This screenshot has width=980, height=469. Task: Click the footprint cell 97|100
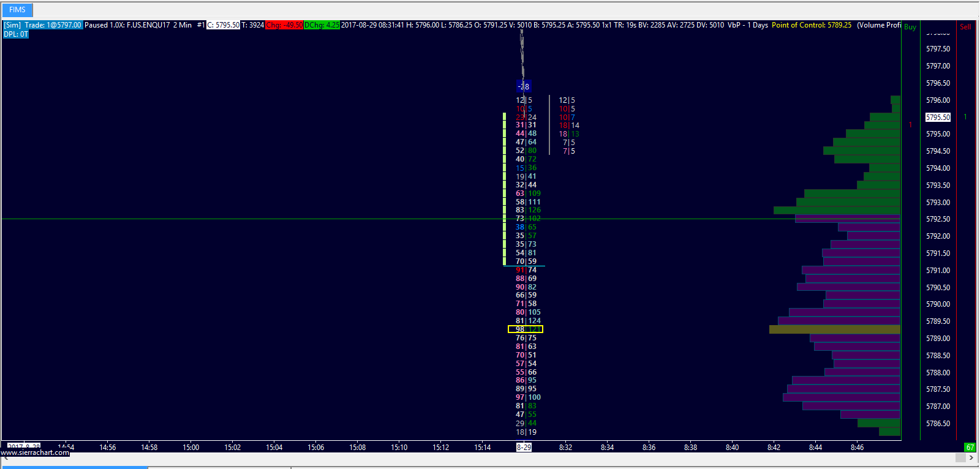[528, 397]
